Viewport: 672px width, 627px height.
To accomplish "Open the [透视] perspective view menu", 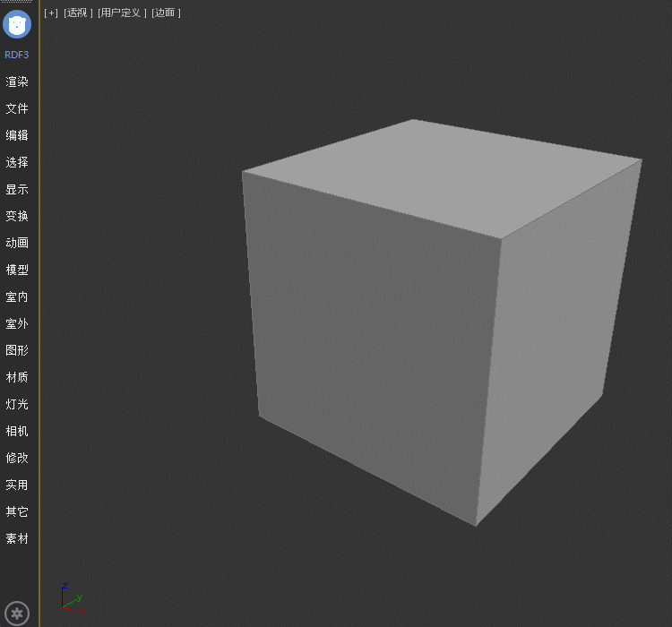I will tap(78, 13).
